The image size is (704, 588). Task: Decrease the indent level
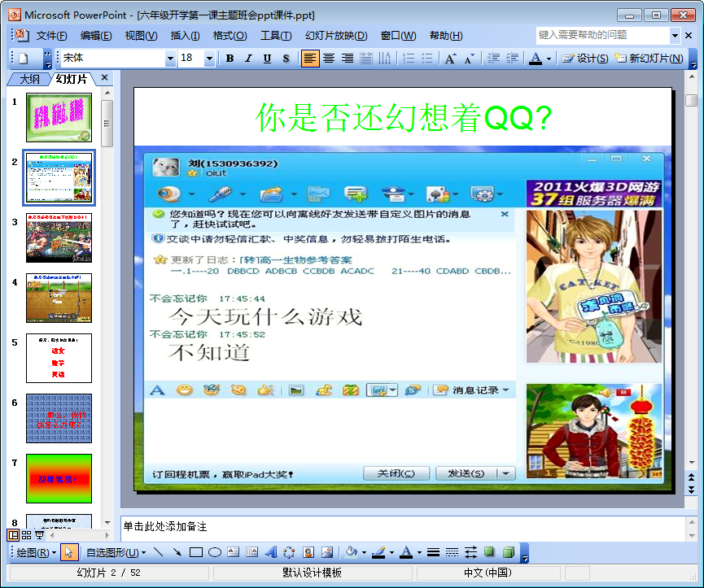493,59
